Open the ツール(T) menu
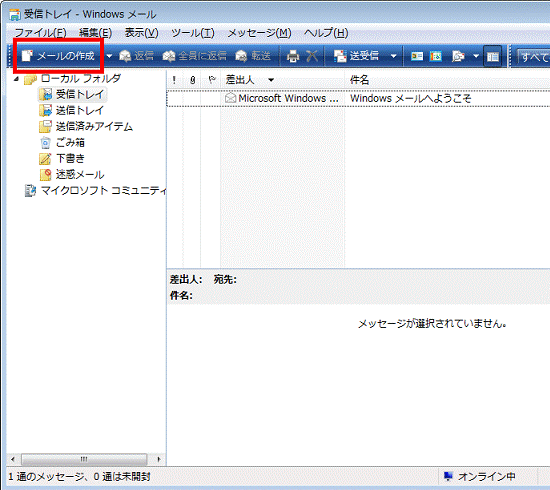Image resolution: width=550 pixels, height=490 pixels. click(x=193, y=33)
